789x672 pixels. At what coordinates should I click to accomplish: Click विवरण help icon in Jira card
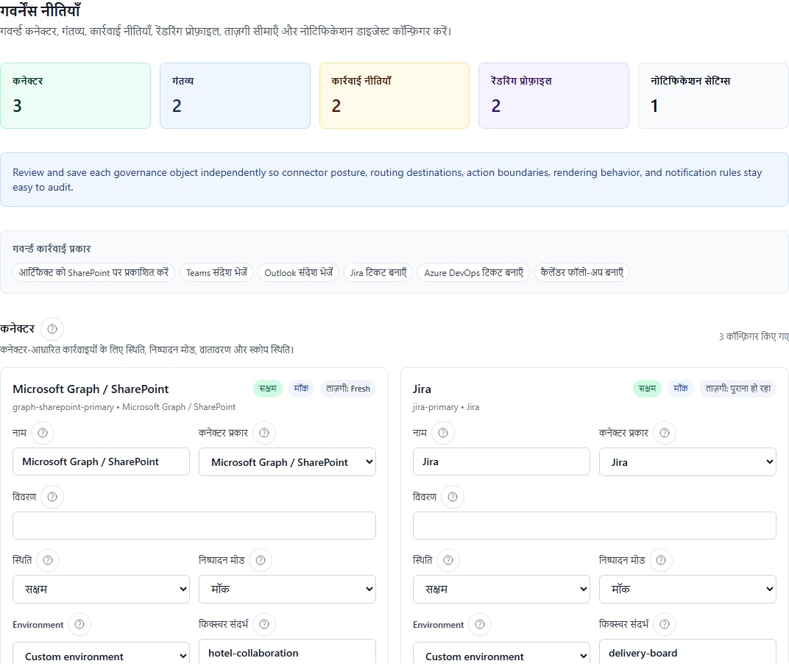click(453, 497)
